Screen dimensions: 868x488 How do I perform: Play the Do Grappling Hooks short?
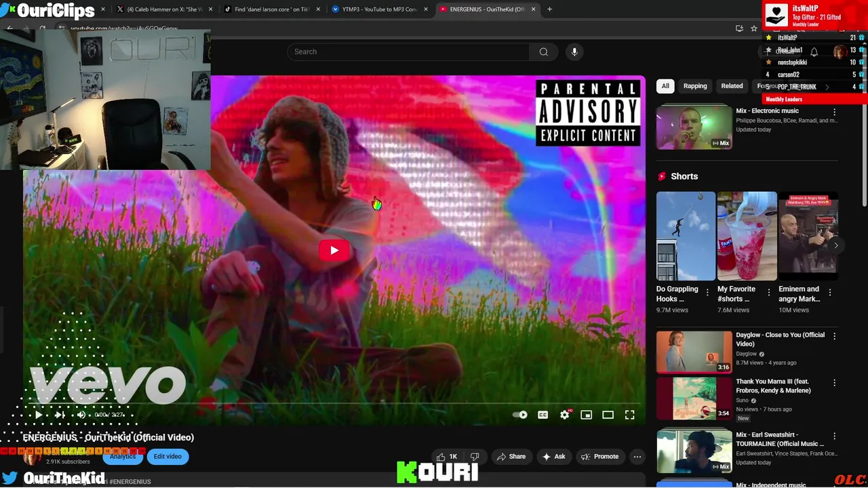click(686, 236)
